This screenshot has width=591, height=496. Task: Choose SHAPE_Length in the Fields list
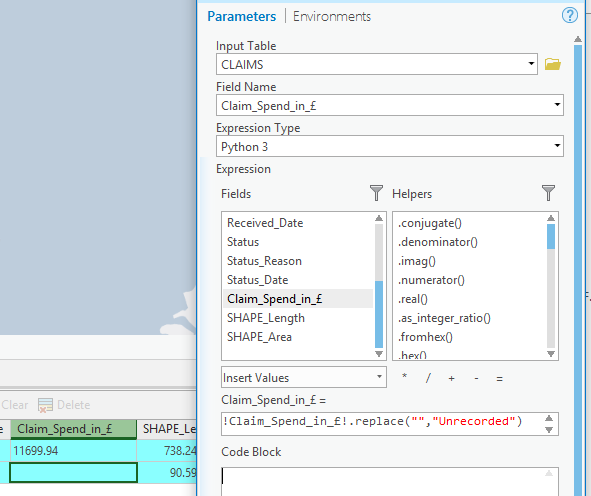266,318
